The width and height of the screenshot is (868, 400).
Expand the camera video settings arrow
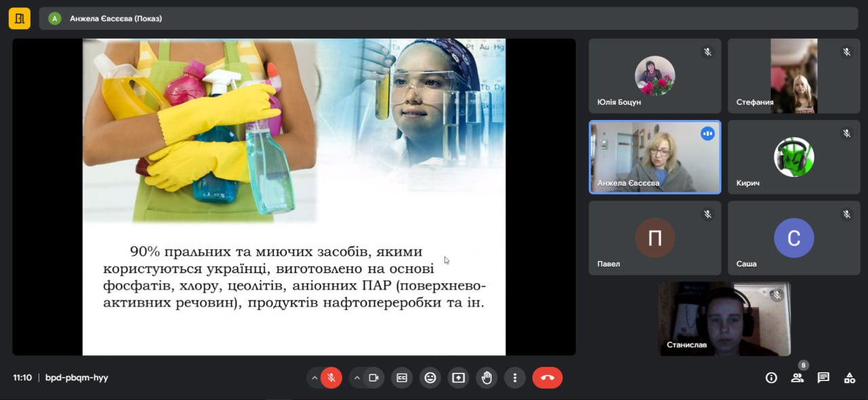tap(357, 378)
